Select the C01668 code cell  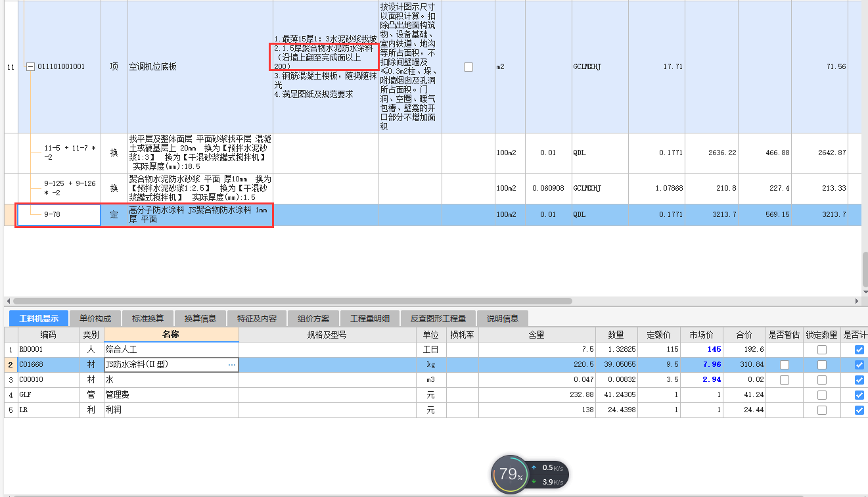[x=48, y=364]
